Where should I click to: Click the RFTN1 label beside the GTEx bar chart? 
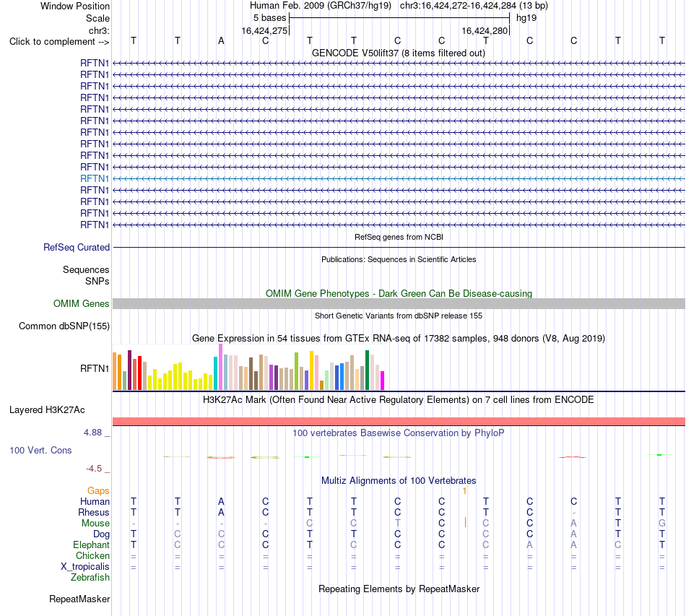95,369
